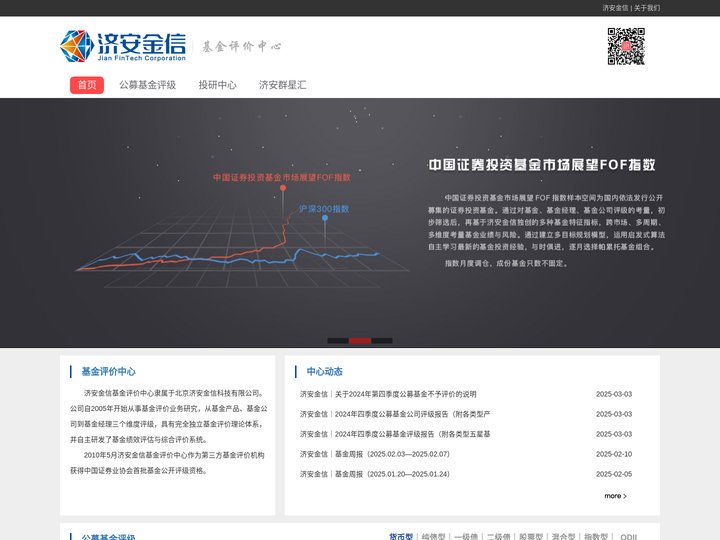Click the 基金评价中心 section heading
720x540 pixels.
[108, 371]
